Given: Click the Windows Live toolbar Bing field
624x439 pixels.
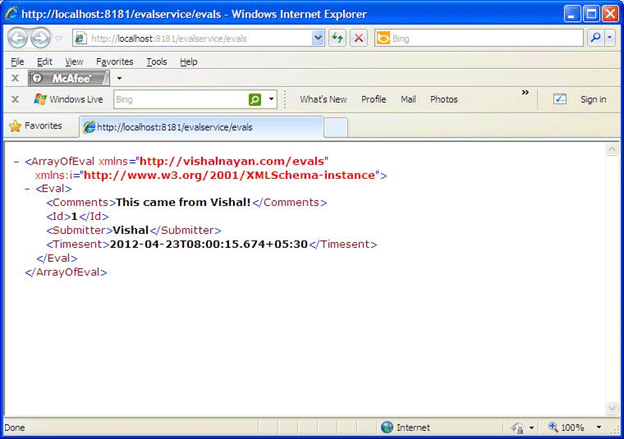Looking at the screenshot, I should (181, 100).
